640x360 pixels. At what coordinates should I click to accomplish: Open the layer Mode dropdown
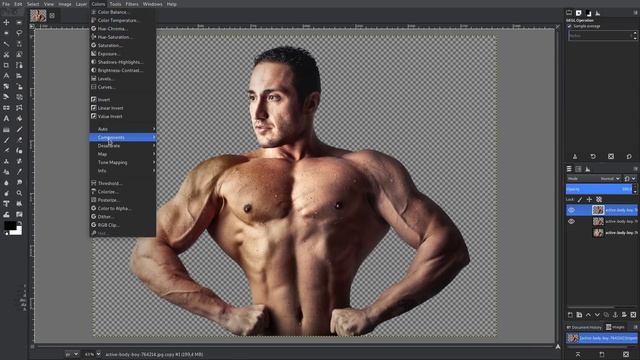[x=594, y=178]
